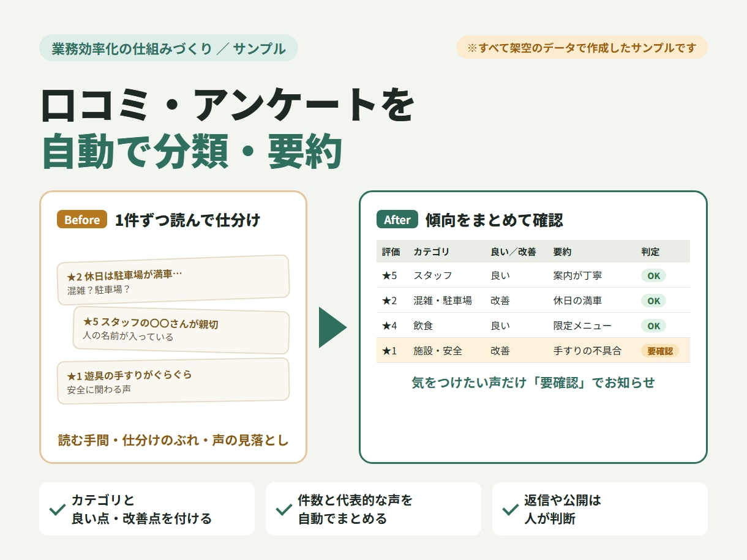This screenshot has height=560, width=747.
Task: Click the OK badge in the 混雑・駐車場 row
Action: click(653, 301)
